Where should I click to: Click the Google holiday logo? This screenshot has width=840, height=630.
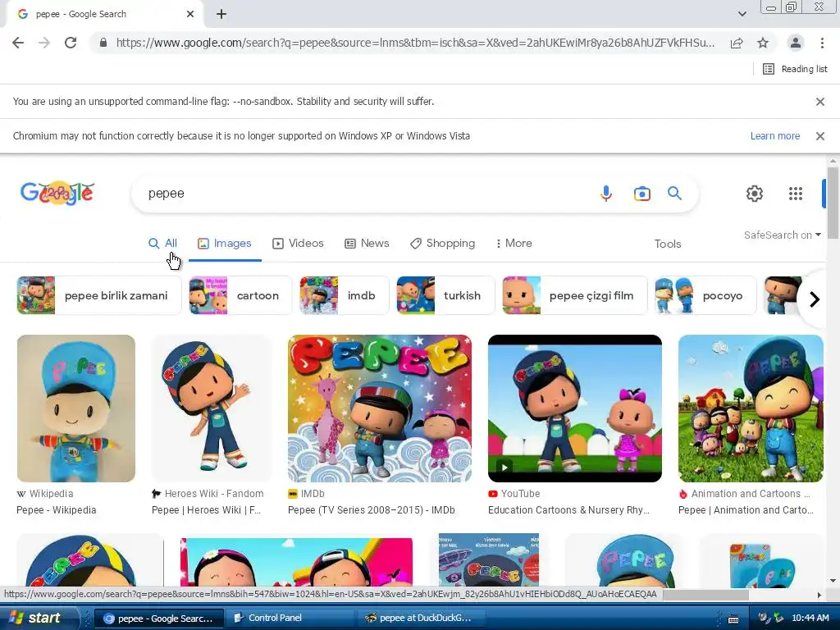pyautogui.click(x=57, y=194)
